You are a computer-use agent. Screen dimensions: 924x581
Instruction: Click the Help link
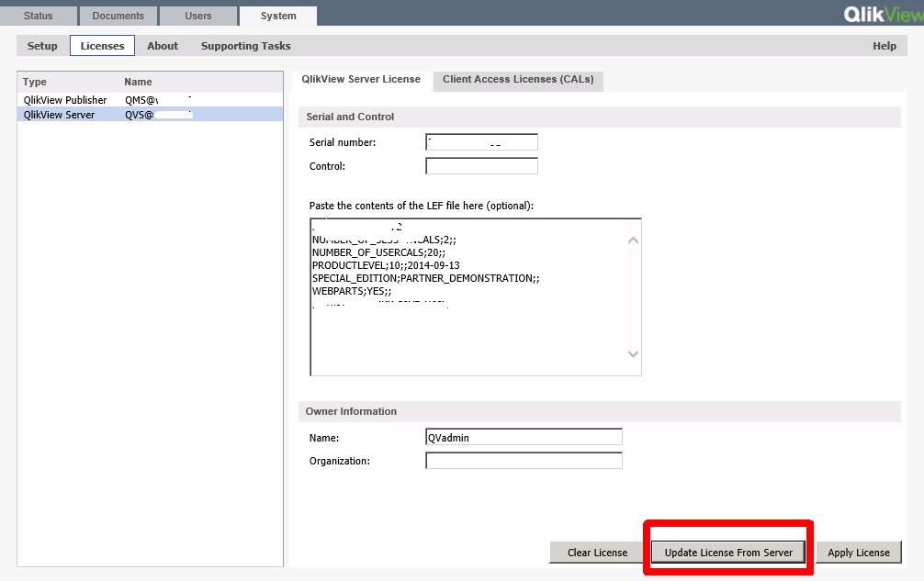[x=884, y=46]
